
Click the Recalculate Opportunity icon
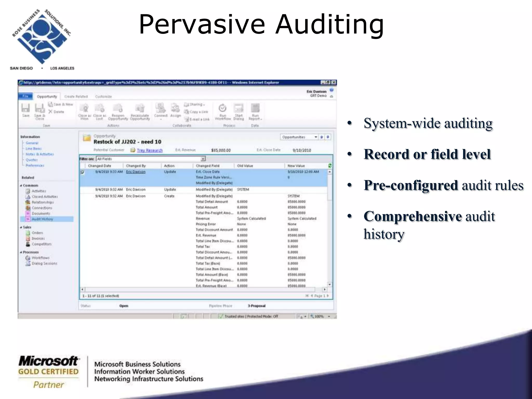point(140,108)
